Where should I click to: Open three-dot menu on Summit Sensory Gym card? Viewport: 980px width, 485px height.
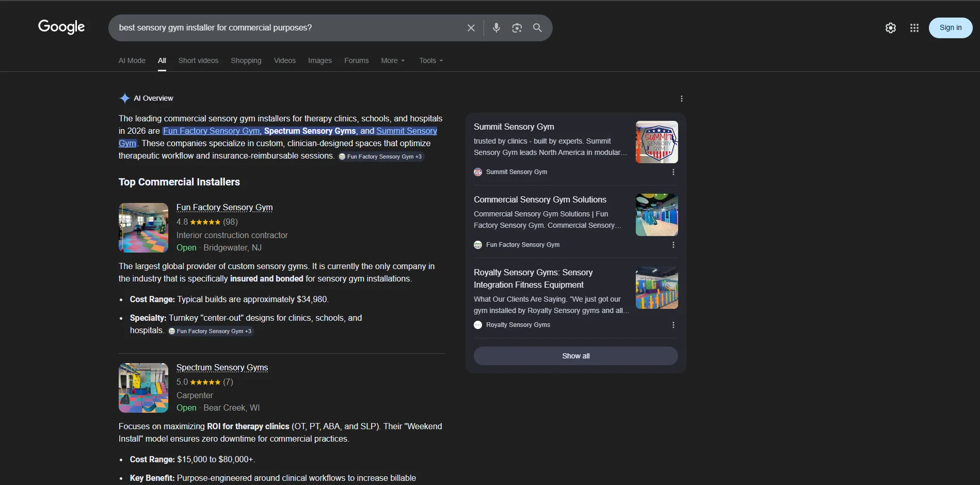[673, 172]
